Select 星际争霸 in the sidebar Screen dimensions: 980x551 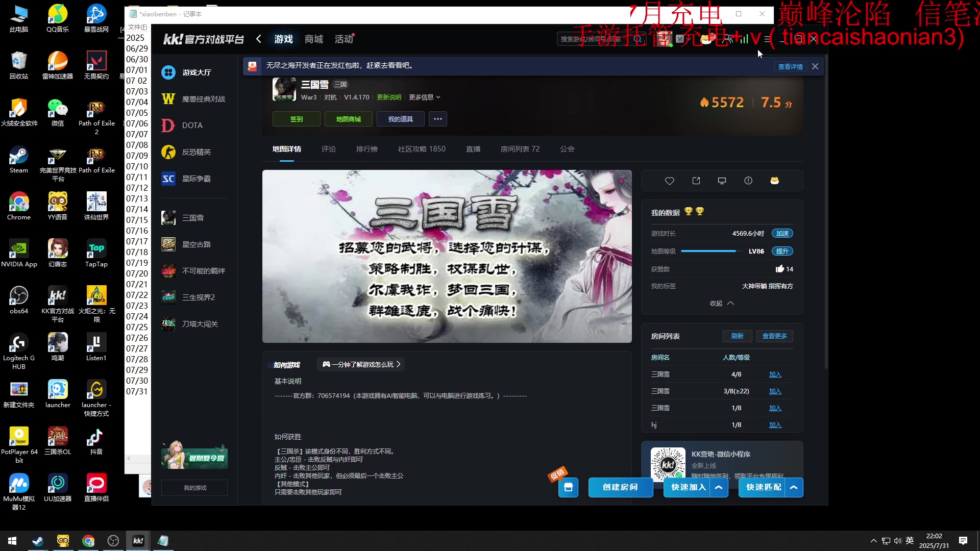(x=194, y=179)
